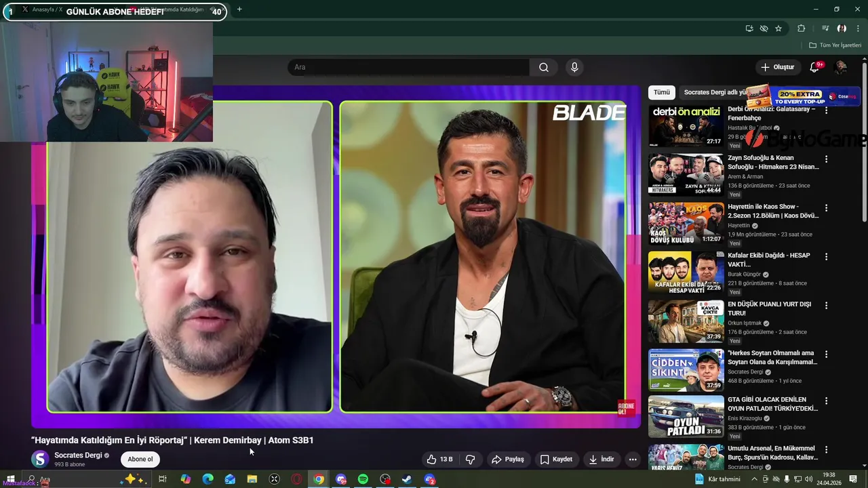
Task: Open options for GTA Gibi Olacak video
Action: [826, 401]
